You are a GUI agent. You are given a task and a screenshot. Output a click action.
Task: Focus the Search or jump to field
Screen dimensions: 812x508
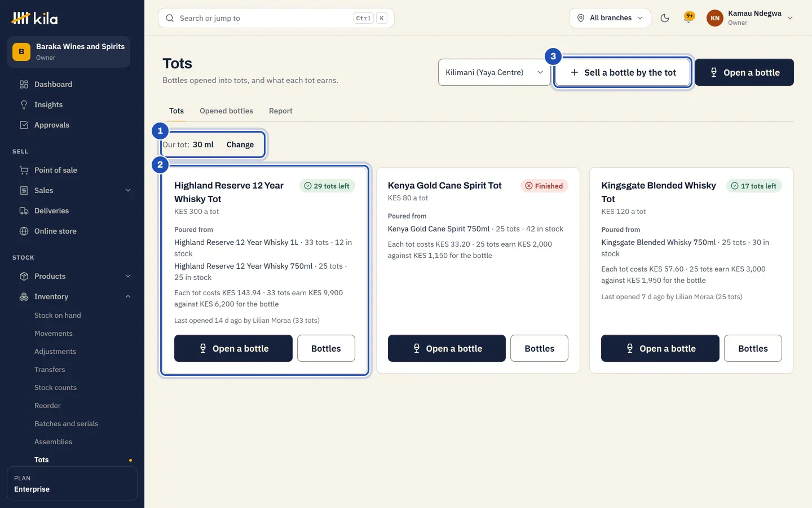(276, 18)
